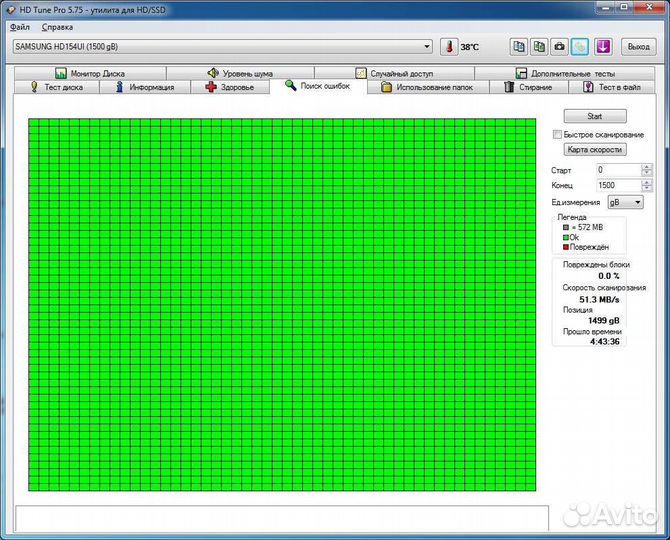Open the Использование папок tab
This screenshot has width=670, height=540.
pyautogui.click(x=428, y=87)
